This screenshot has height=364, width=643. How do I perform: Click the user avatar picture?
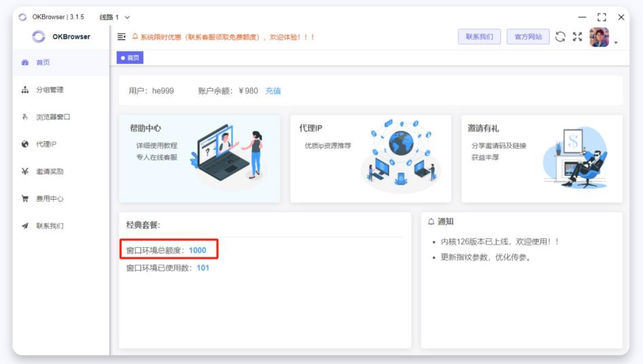(599, 37)
